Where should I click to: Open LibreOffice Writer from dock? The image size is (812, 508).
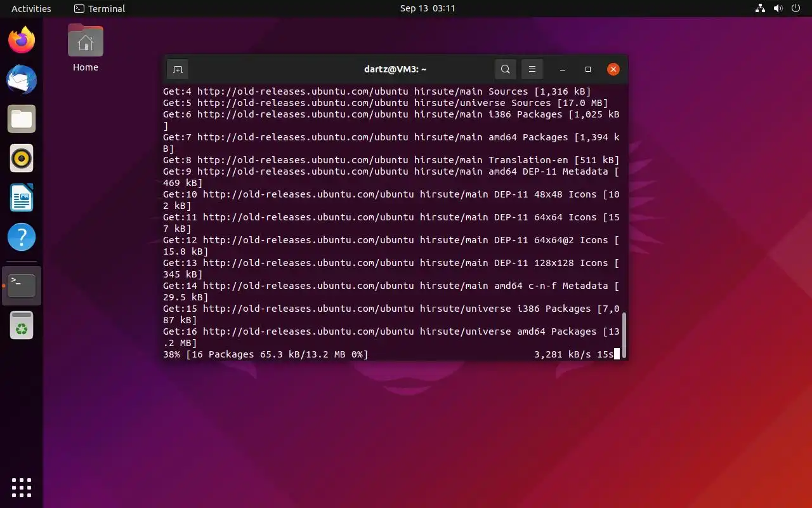point(22,198)
